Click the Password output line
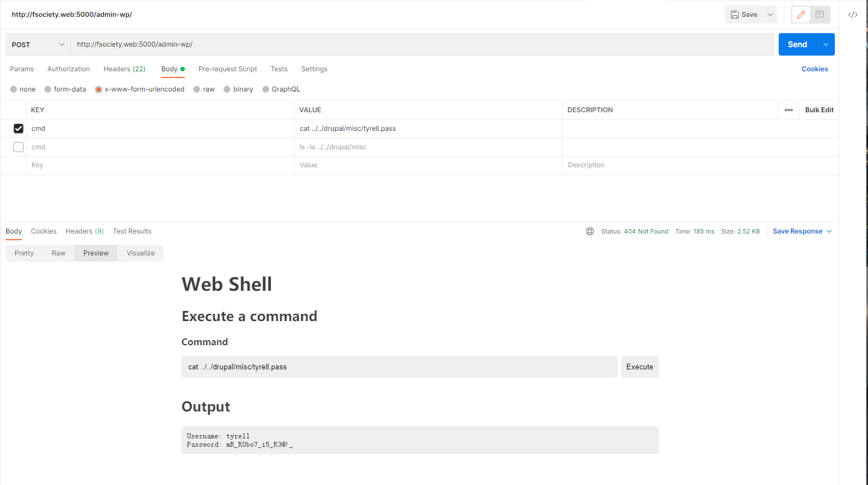The image size is (868, 485). [240, 445]
